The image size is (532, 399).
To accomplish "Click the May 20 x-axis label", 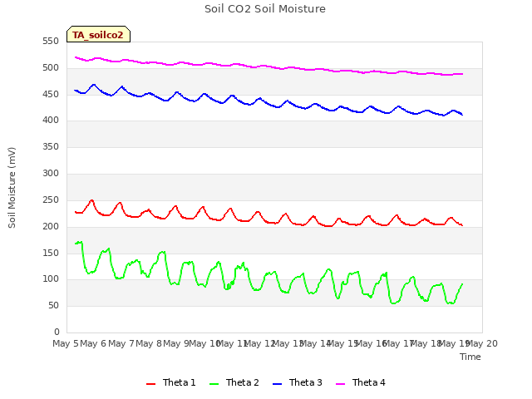I will [x=482, y=343].
